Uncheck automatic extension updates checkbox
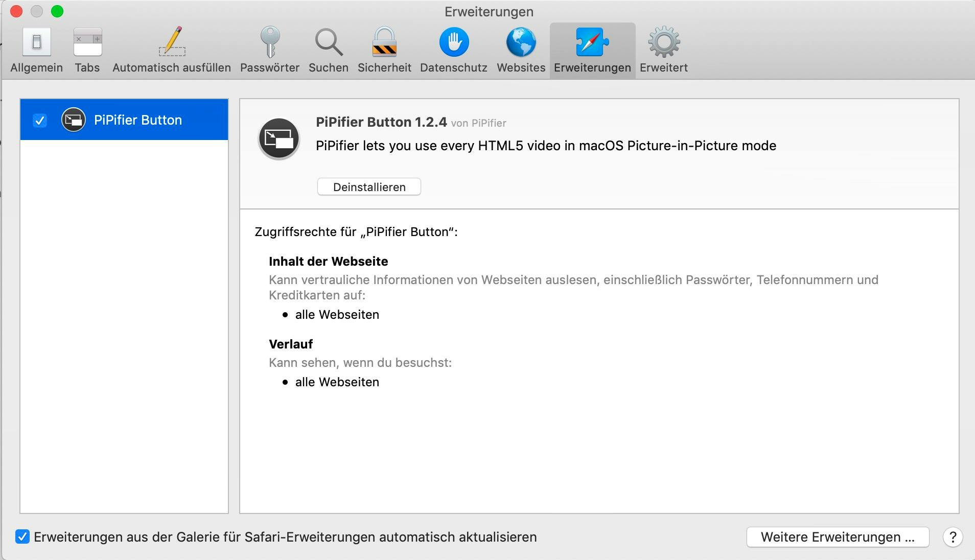This screenshot has width=975, height=560. tap(22, 537)
